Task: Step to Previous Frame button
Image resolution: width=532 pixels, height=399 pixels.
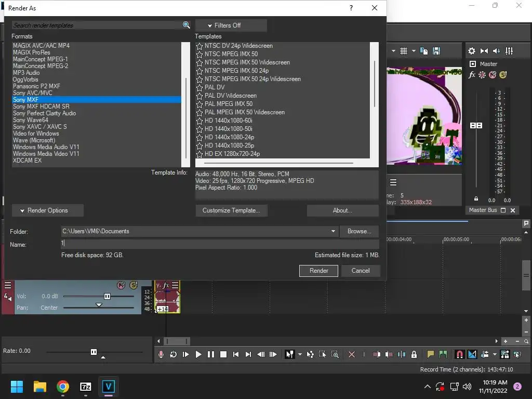Action: 261,354
